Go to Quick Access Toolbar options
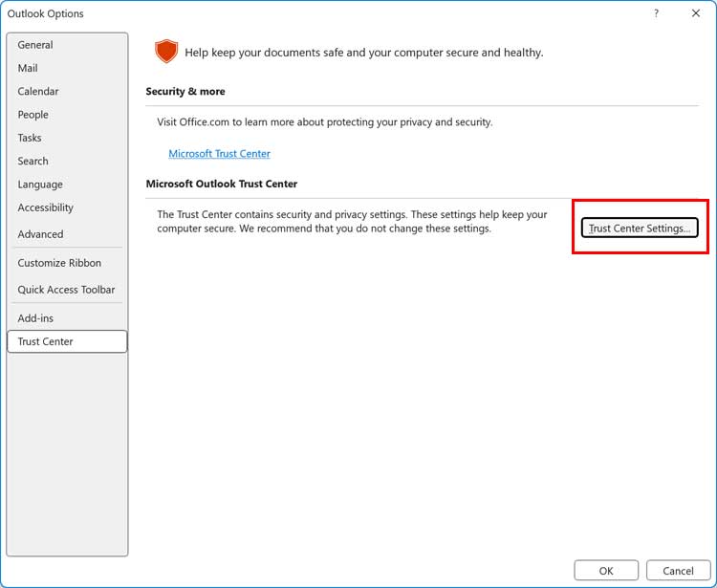This screenshot has height=588, width=717. pyautogui.click(x=67, y=290)
